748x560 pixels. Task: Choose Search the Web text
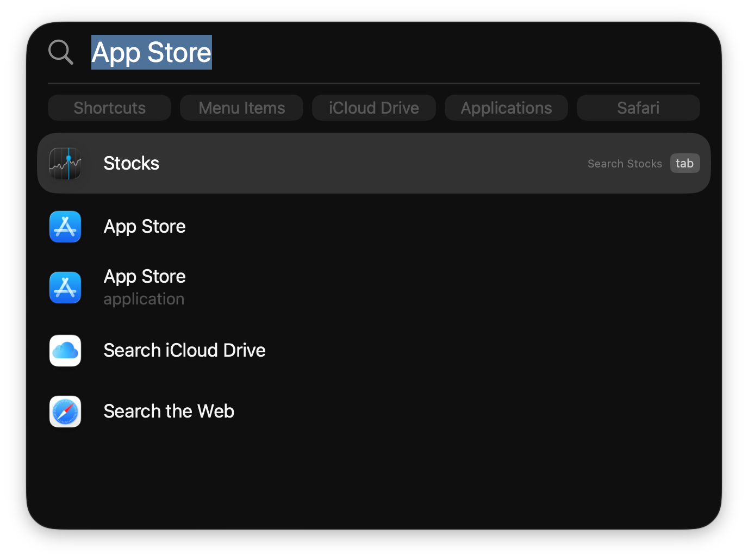169,411
